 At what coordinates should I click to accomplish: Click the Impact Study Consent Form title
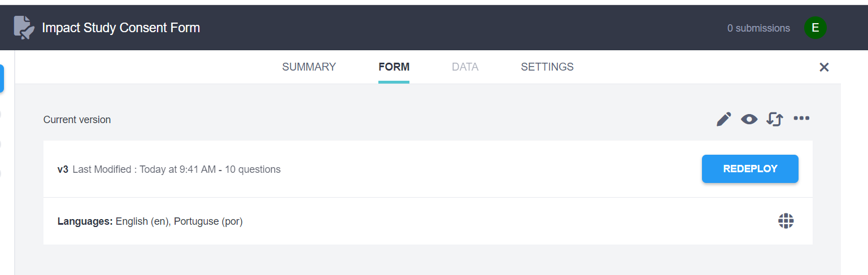click(121, 28)
